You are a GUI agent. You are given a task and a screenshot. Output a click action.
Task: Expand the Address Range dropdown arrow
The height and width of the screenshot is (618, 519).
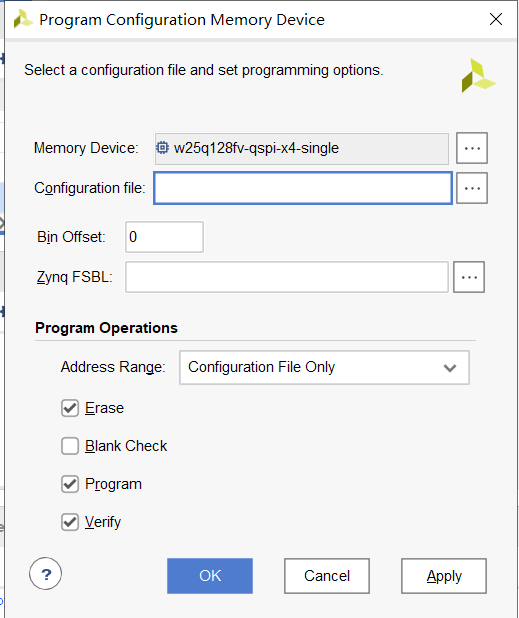pyautogui.click(x=450, y=368)
